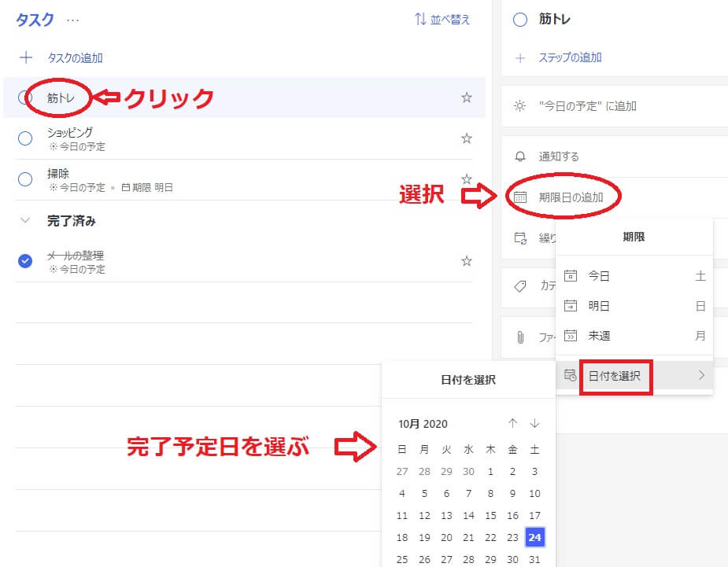Click the down arrow in calendar header
Screen dimensions: 728x567
(535, 423)
